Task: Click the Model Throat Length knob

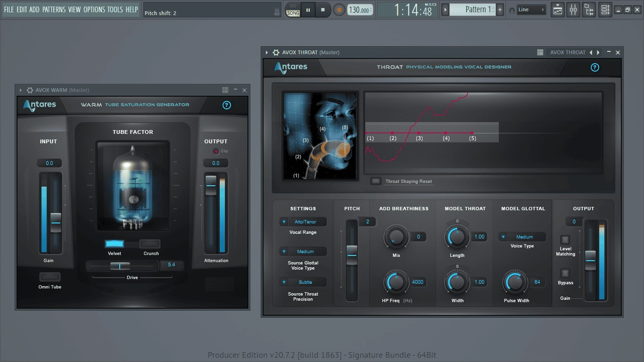Action: (x=457, y=237)
